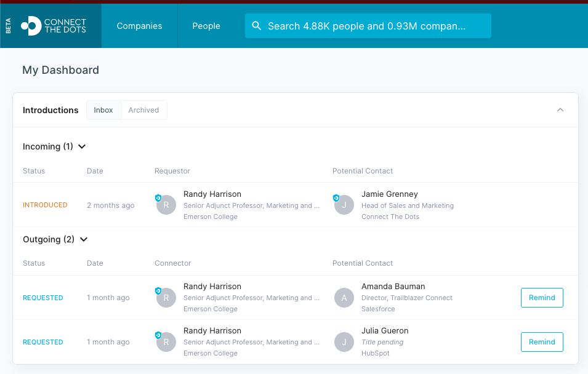Open Julia Gueron's profile name
This screenshot has width=588, height=374.
click(385, 330)
